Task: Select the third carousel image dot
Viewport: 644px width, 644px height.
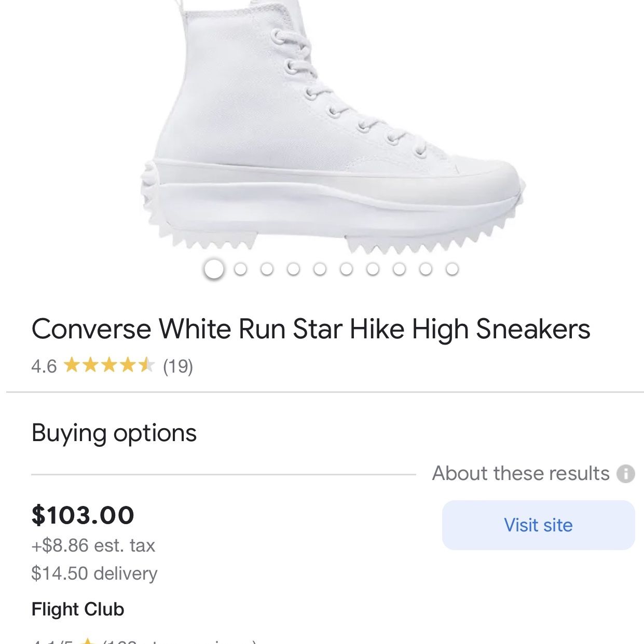Action: 267,269
